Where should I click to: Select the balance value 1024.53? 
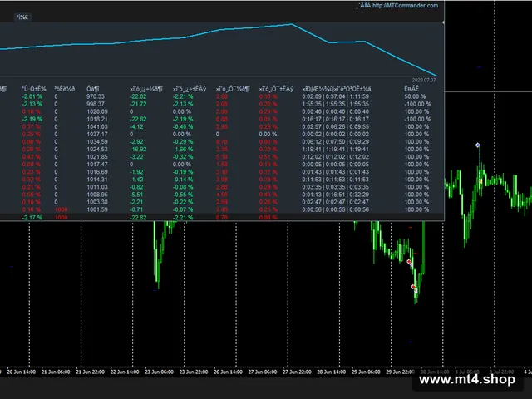(x=97, y=150)
